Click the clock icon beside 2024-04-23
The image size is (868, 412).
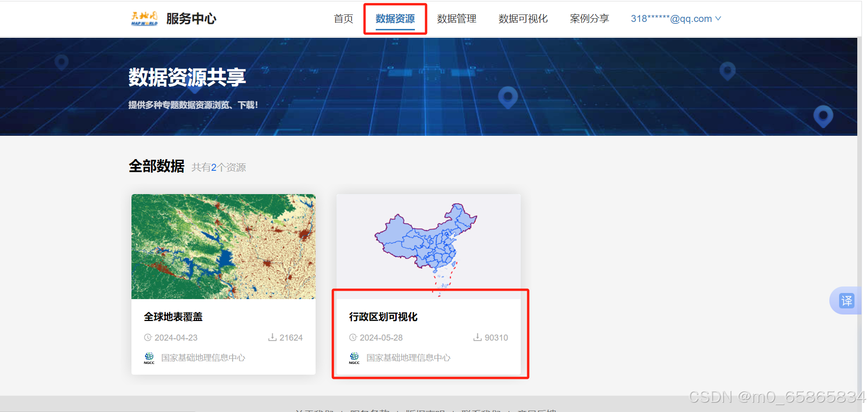tap(148, 337)
